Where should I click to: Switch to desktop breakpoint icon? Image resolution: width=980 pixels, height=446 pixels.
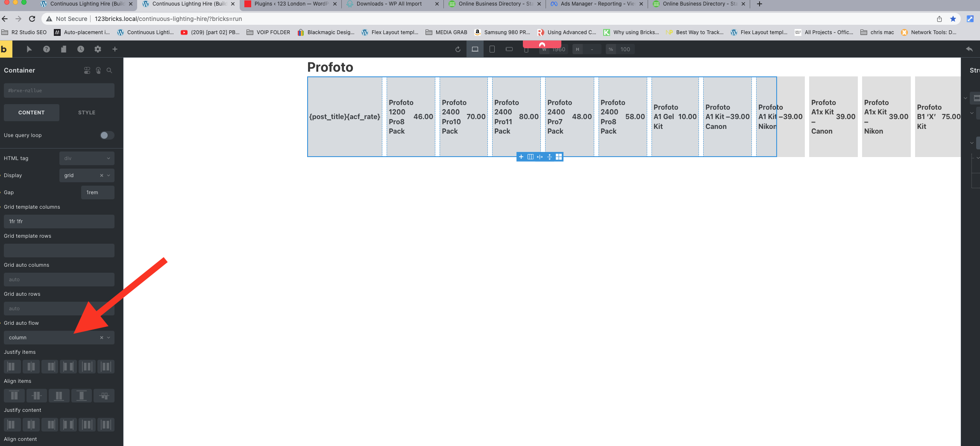pyautogui.click(x=475, y=49)
